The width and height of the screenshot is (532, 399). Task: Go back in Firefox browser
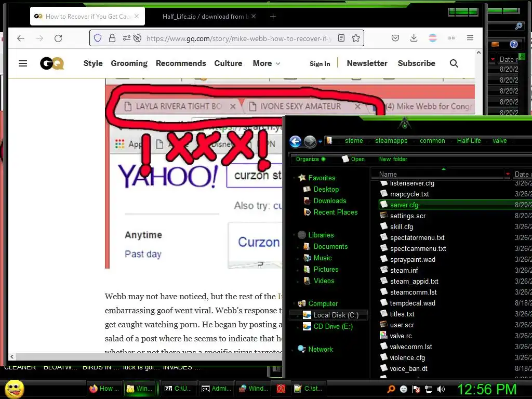pyautogui.click(x=21, y=38)
